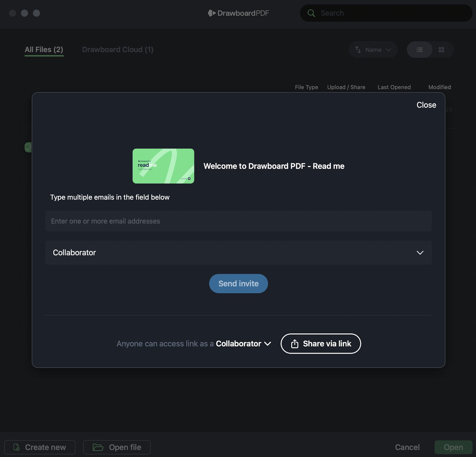
Task: Click the green Open button
Action: (453, 447)
